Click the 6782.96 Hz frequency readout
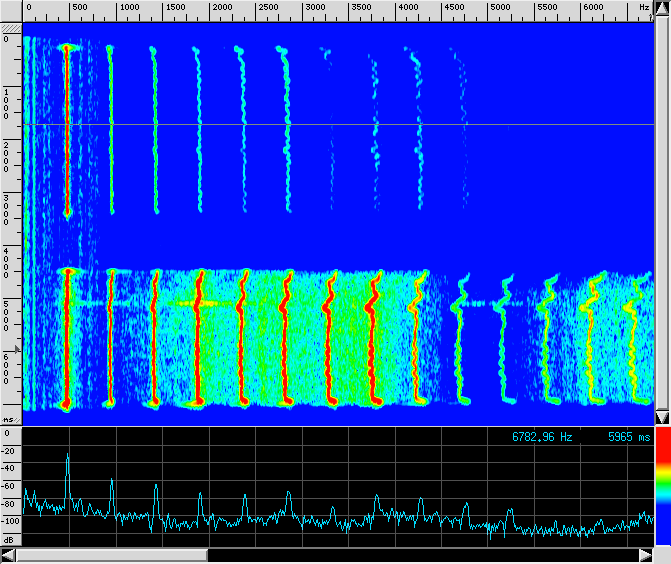Screen dimensions: 671x564 (x=543, y=436)
